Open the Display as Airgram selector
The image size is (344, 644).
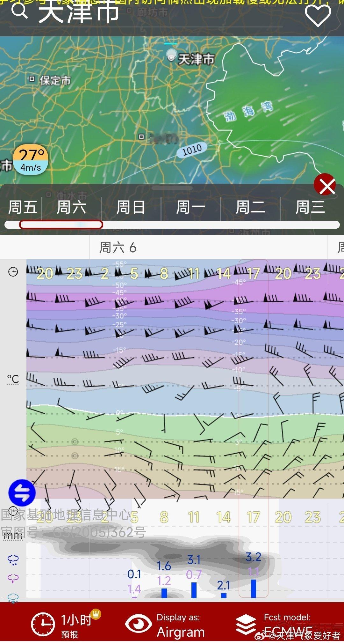pos(165,625)
